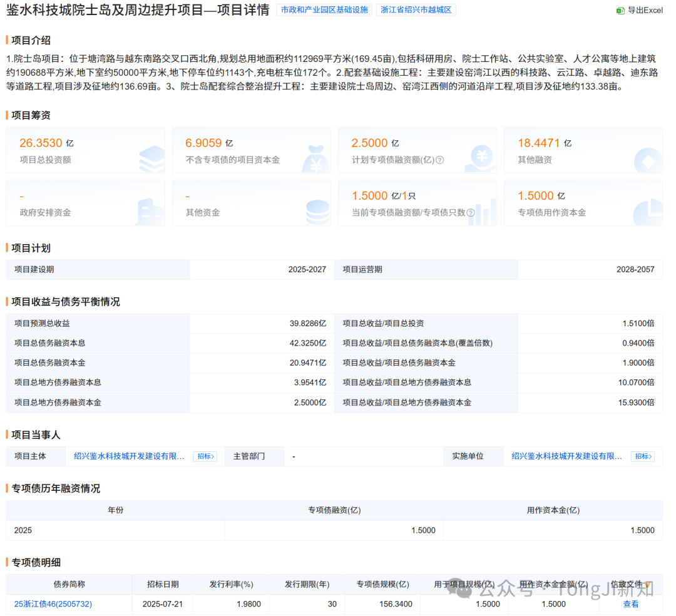Image resolution: width=676 pixels, height=616 pixels.
Task: Open the 浙江省绍兴市越城区 tag
Action: click(416, 10)
